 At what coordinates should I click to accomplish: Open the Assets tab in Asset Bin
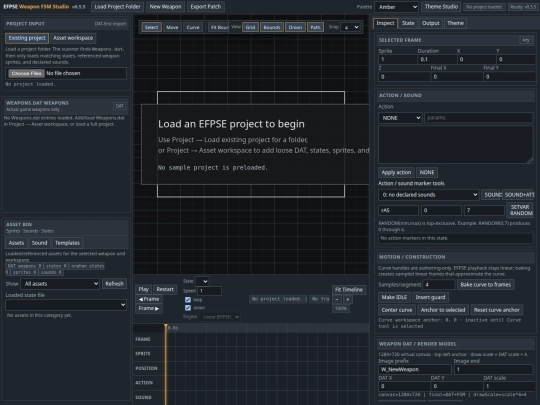tap(16, 243)
